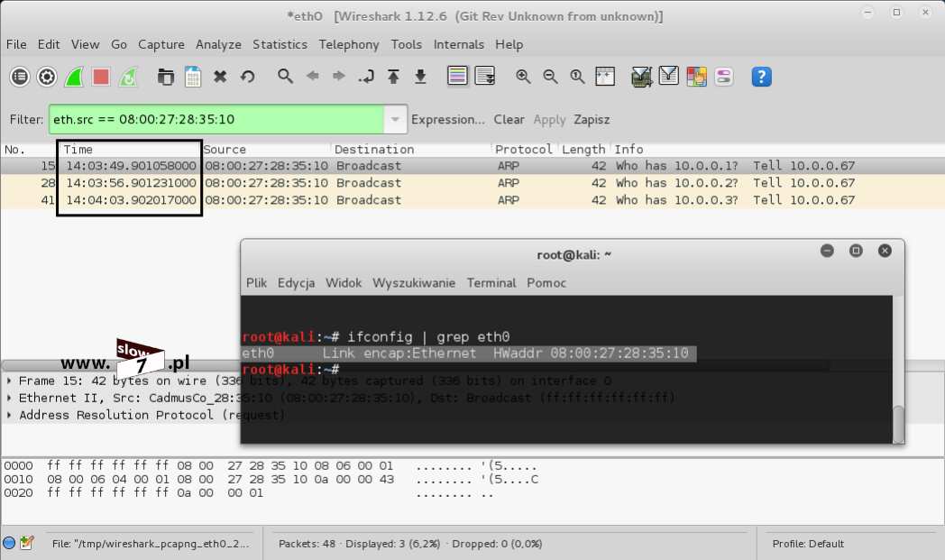Start a new capture with shark fin icon
Screen dimensions: 945x560
pyautogui.click(x=74, y=77)
